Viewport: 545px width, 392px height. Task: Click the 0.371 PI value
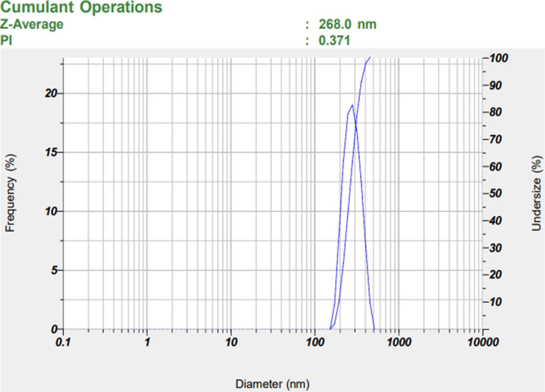pyautogui.click(x=334, y=41)
